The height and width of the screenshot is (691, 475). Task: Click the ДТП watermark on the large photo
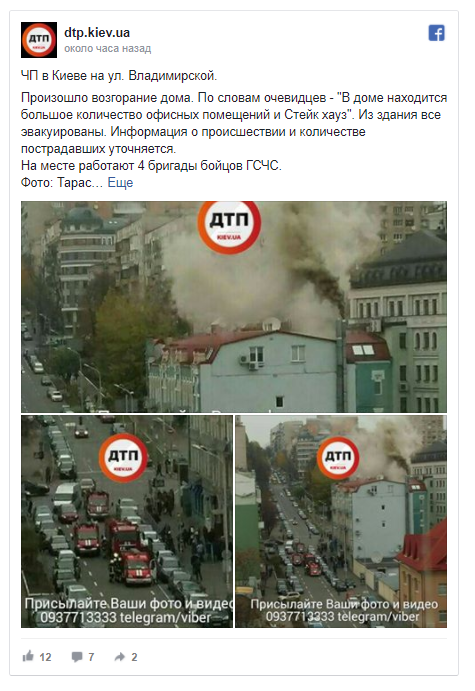pos(229,226)
